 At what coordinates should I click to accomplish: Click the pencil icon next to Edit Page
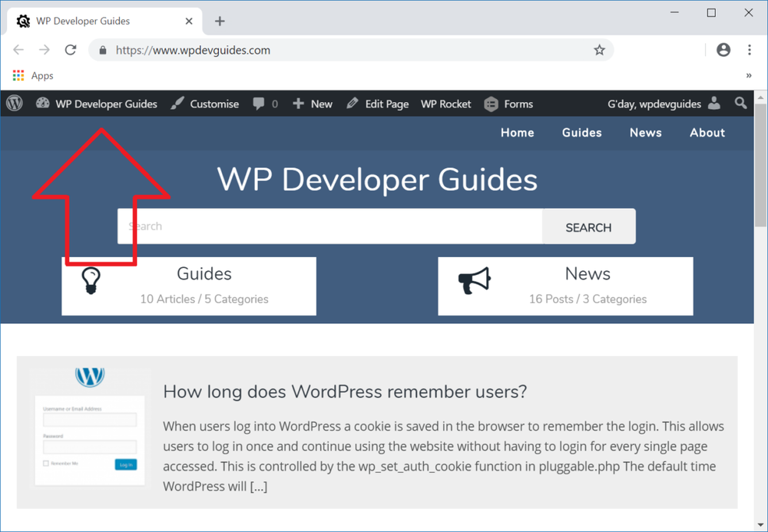[x=353, y=103]
